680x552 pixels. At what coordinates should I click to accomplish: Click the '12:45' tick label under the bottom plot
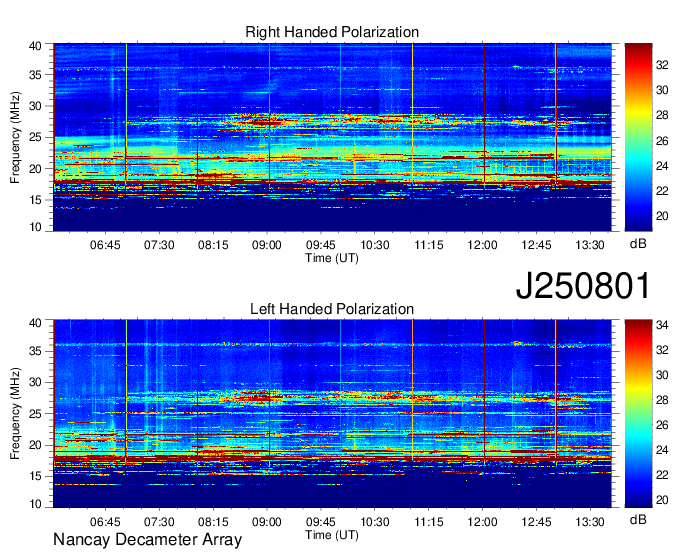click(x=536, y=522)
